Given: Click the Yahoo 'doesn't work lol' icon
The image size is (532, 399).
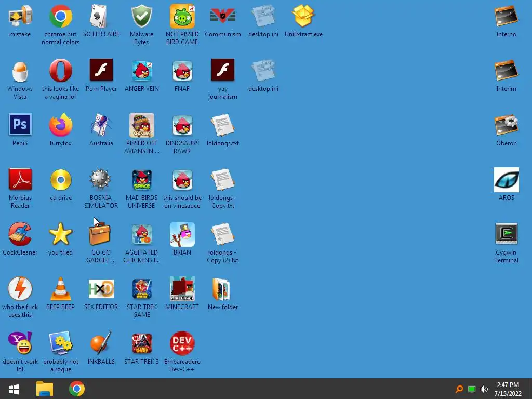Looking at the screenshot, I should [x=20, y=343].
